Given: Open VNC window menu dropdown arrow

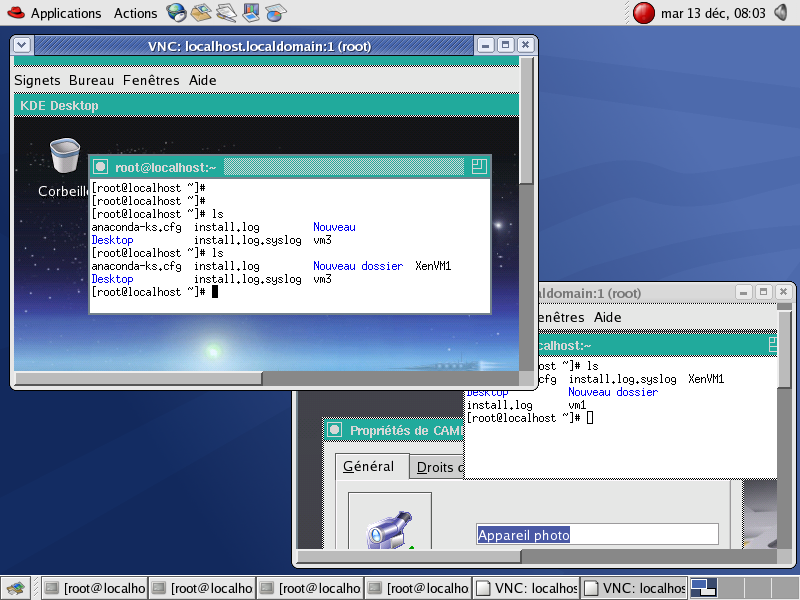Looking at the screenshot, I should [23, 45].
